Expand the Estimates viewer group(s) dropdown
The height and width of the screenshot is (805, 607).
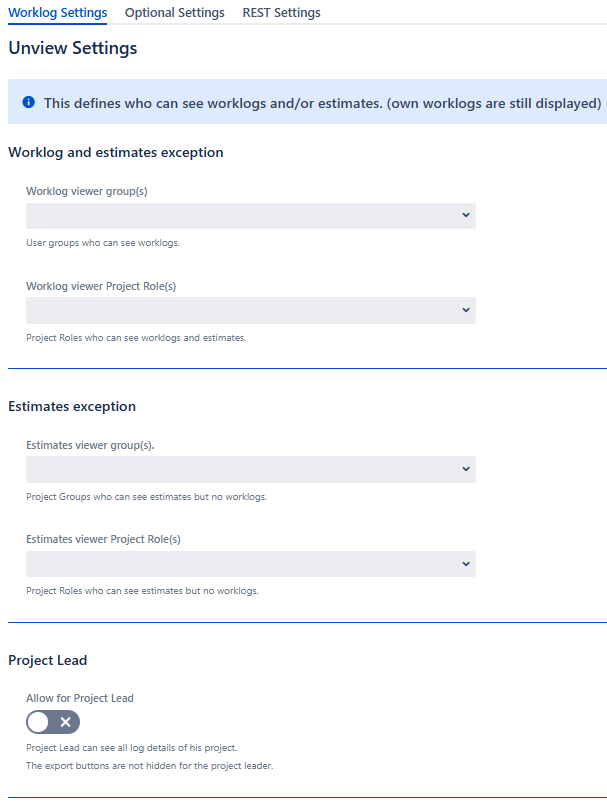[x=250, y=469]
